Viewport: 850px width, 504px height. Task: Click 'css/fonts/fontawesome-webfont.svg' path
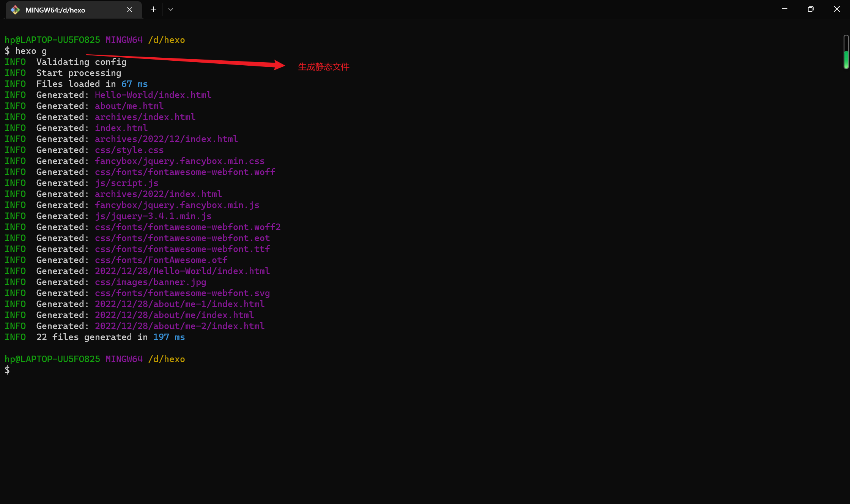[x=182, y=293]
